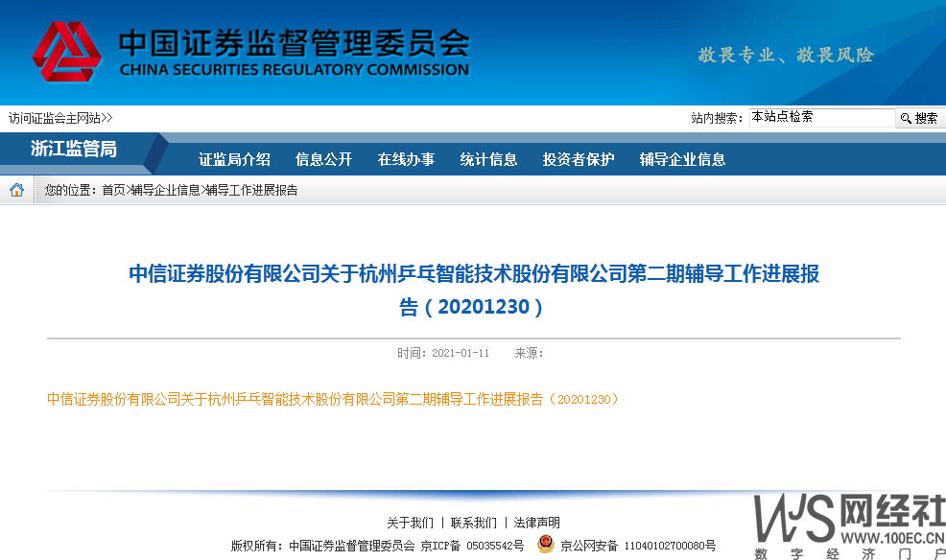Click the 浙江监管局 section title

pyautogui.click(x=74, y=149)
